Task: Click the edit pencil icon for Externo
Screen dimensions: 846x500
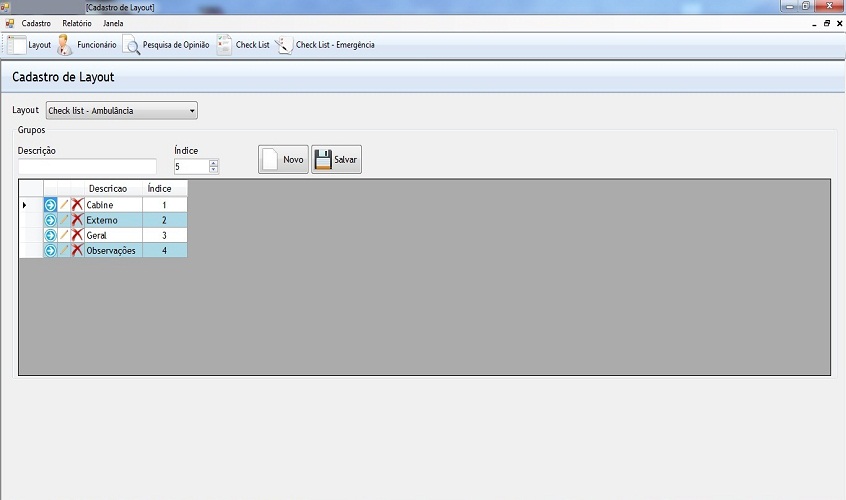Action: 64,220
